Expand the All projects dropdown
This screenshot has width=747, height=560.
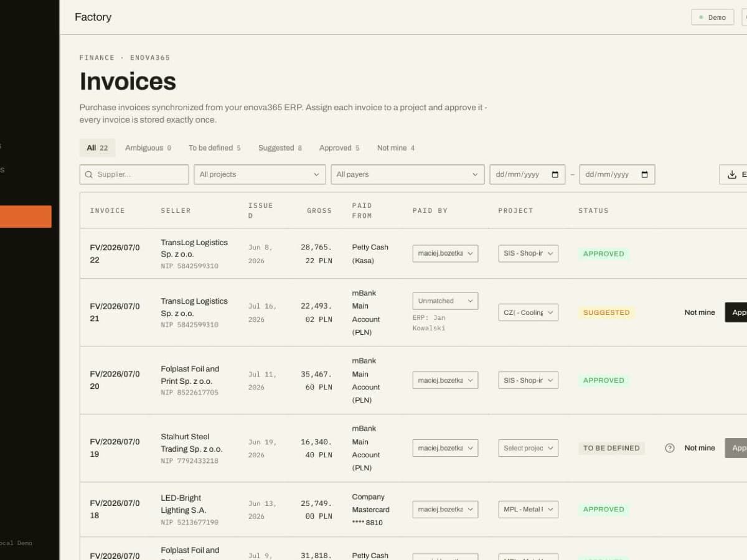[x=260, y=175]
